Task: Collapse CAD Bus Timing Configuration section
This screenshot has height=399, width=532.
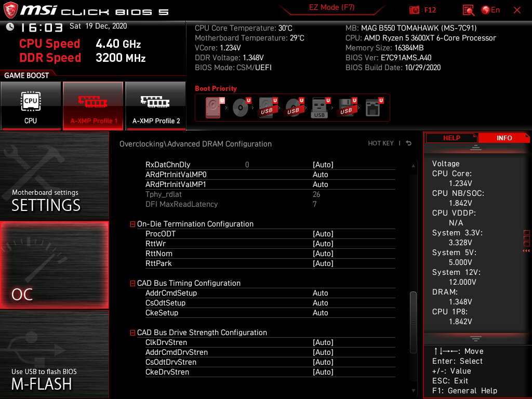Action: coord(132,283)
